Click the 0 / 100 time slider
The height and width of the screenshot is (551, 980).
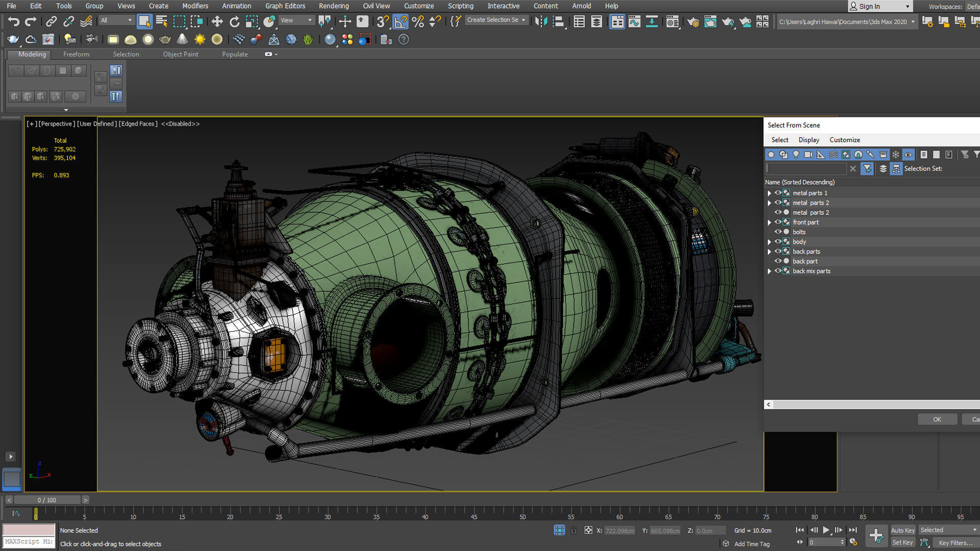[x=47, y=500]
